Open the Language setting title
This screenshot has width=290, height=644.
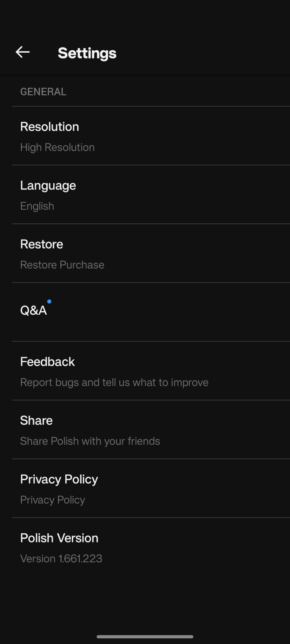coord(48,186)
